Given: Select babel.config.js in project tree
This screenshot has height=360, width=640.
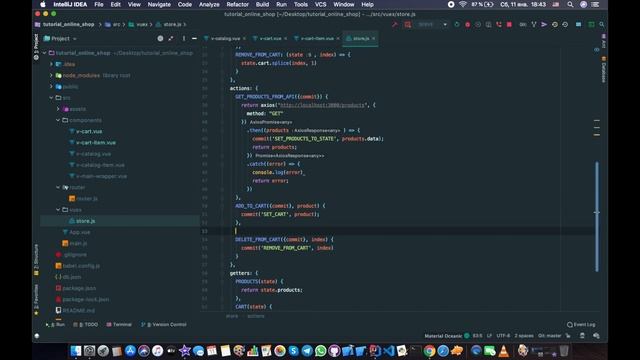Looking at the screenshot, I should pos(81,266).
